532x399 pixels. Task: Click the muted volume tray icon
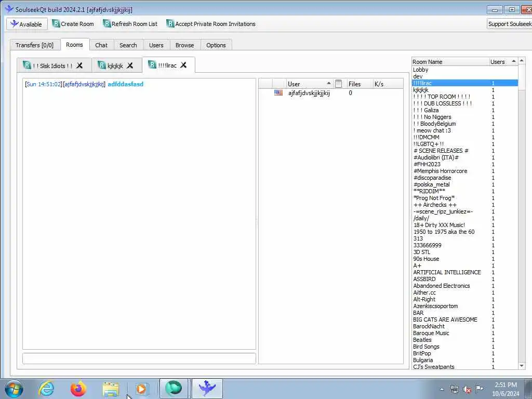[467, 390]
